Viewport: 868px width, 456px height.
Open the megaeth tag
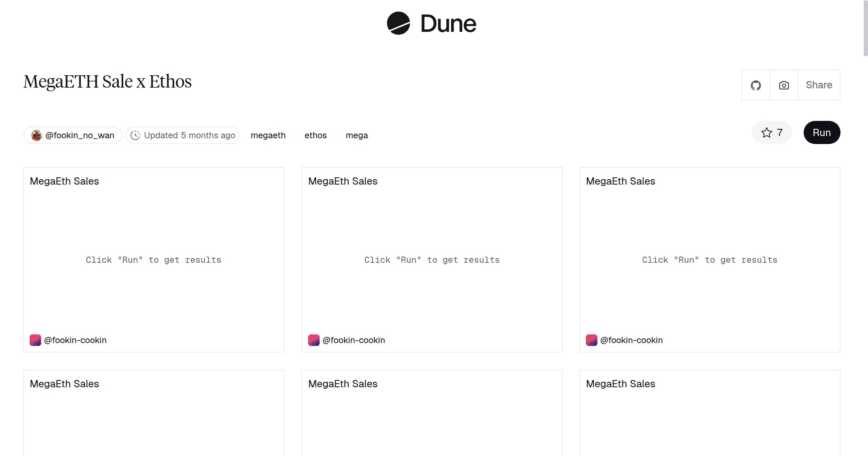[268, 135]
